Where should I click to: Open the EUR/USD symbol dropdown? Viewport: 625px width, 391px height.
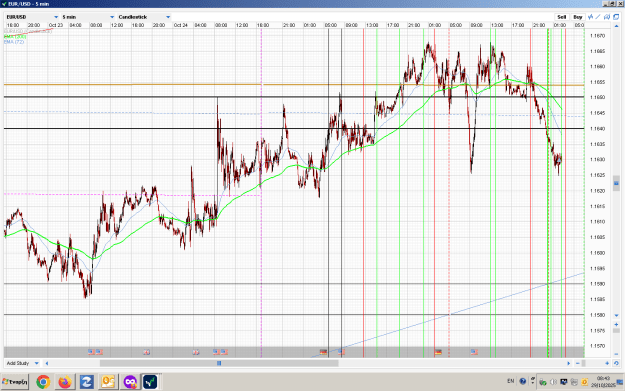point(32,17)
